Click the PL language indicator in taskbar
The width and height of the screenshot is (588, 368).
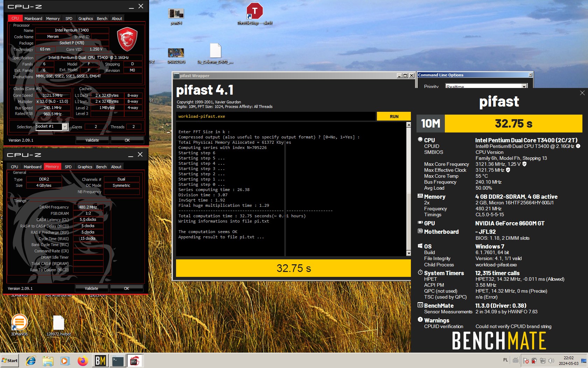pos(505,360)
